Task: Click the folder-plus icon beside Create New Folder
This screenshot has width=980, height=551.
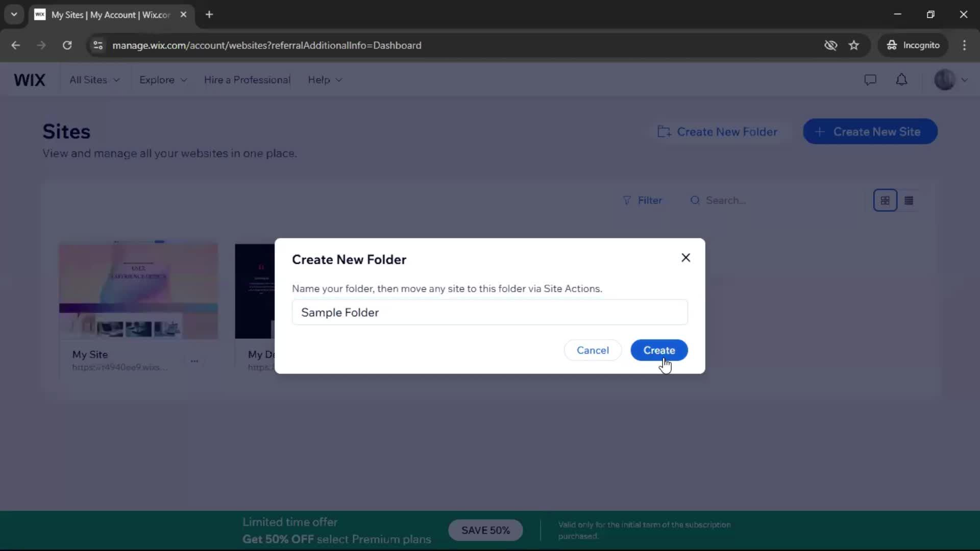Action: (x=664, y=132)
